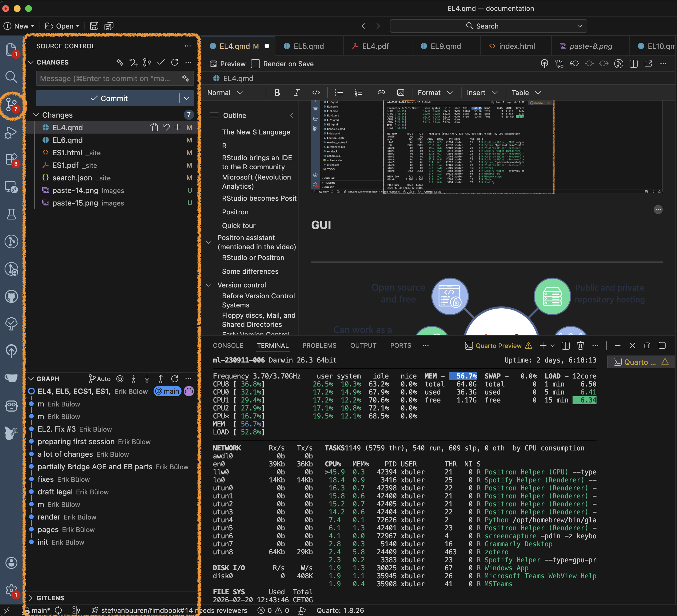Image resolution: width=677 pixels, height=616 pixels.
Task: Open the Commit button dropdown arrow
Action: (187, 98)
